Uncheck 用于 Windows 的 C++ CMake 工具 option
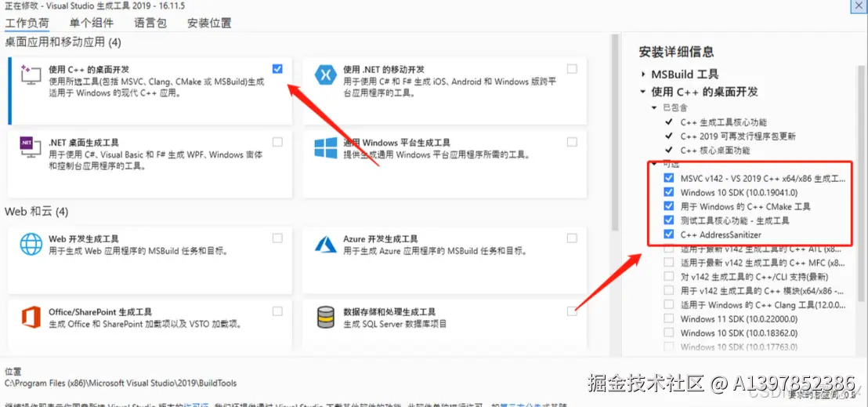 click(669, 206)
